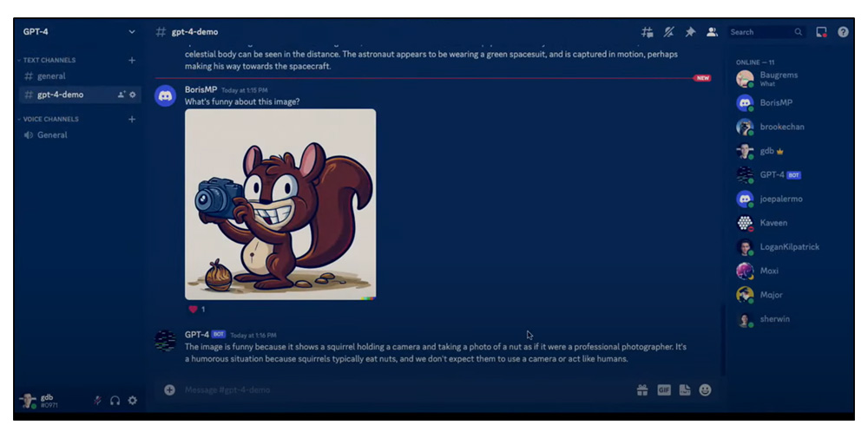
Task: Open user settings gear icon
Action: pos(133,401)
